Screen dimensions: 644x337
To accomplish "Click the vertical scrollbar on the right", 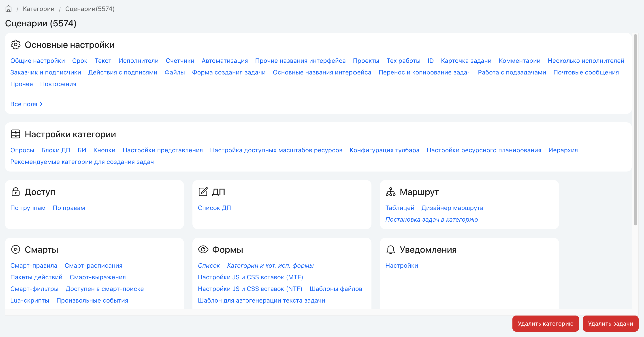I will point(635,130).
